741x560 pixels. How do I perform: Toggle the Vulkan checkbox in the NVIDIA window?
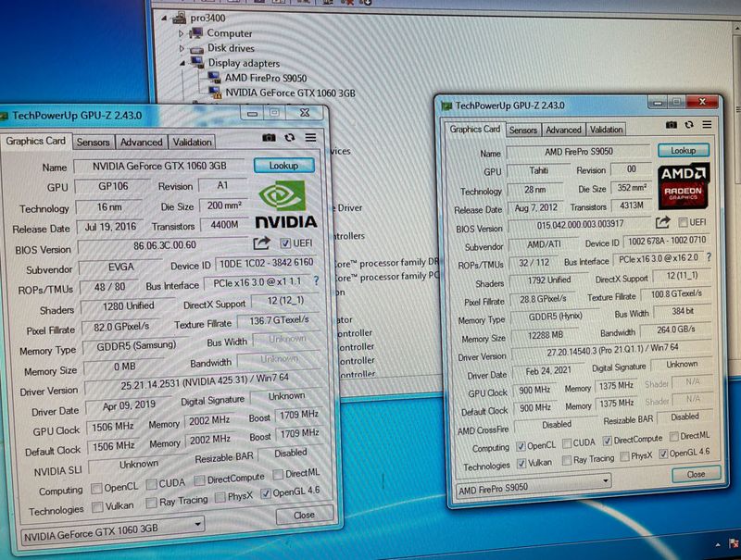coord(97,507)
